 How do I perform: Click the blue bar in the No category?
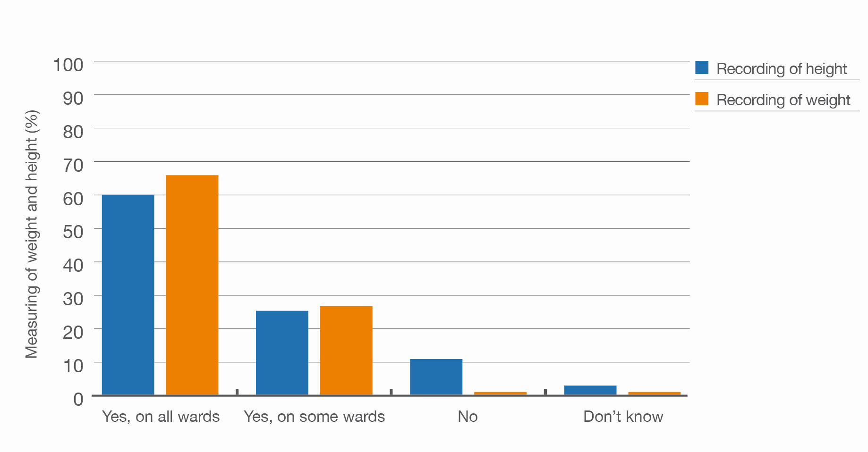(x=436, y=377)
